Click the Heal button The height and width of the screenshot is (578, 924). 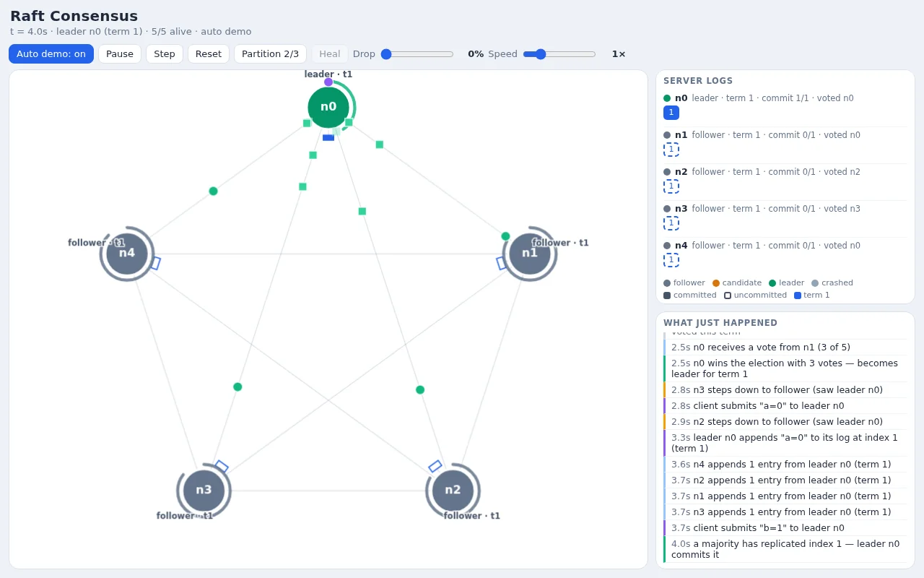click(x=330, y=54)
